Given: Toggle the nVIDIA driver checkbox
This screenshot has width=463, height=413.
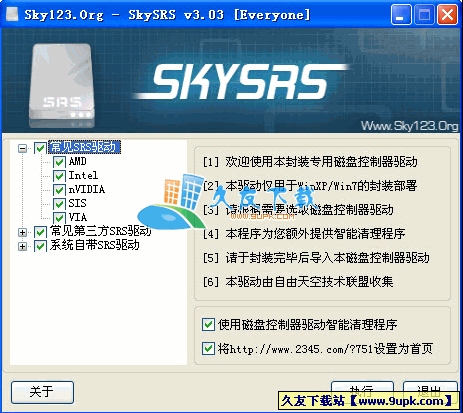Looking at the screenshot, I should pos(59,190).
